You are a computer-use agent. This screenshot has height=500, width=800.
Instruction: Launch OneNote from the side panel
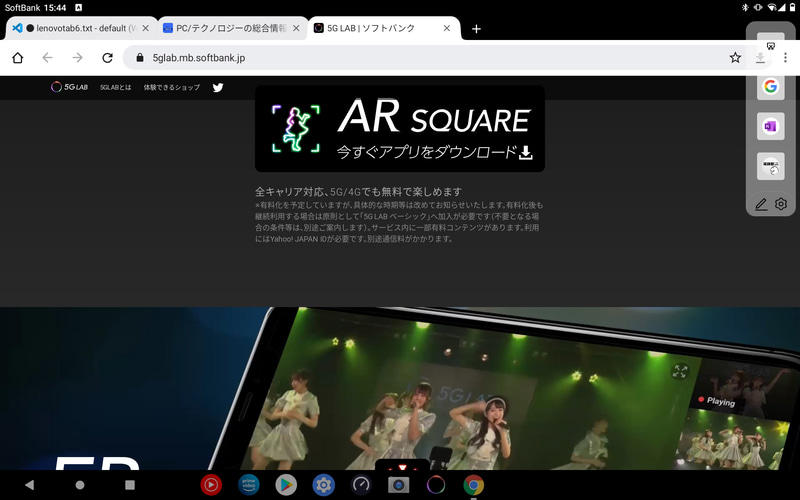[770, 126]
